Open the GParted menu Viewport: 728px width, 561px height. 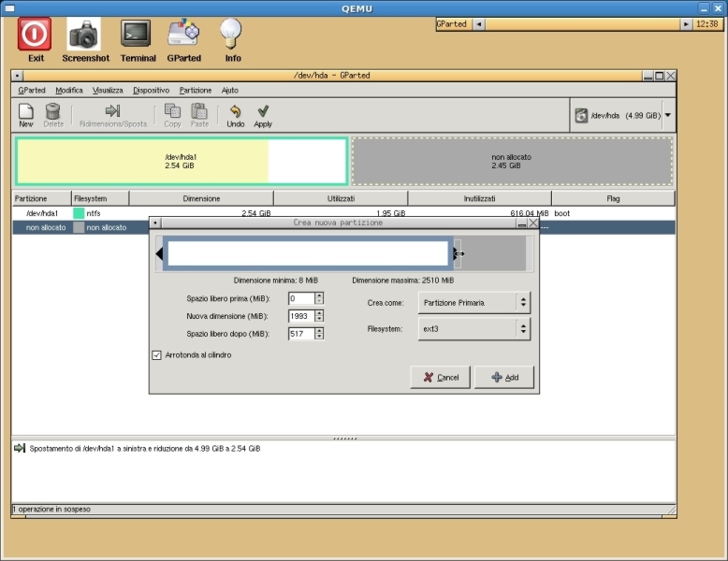click(x=32, y=90)
